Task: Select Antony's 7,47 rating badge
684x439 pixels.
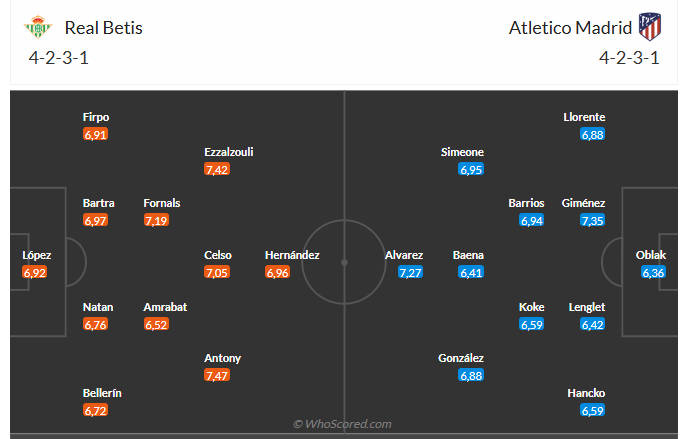Action: coord(217,375)
